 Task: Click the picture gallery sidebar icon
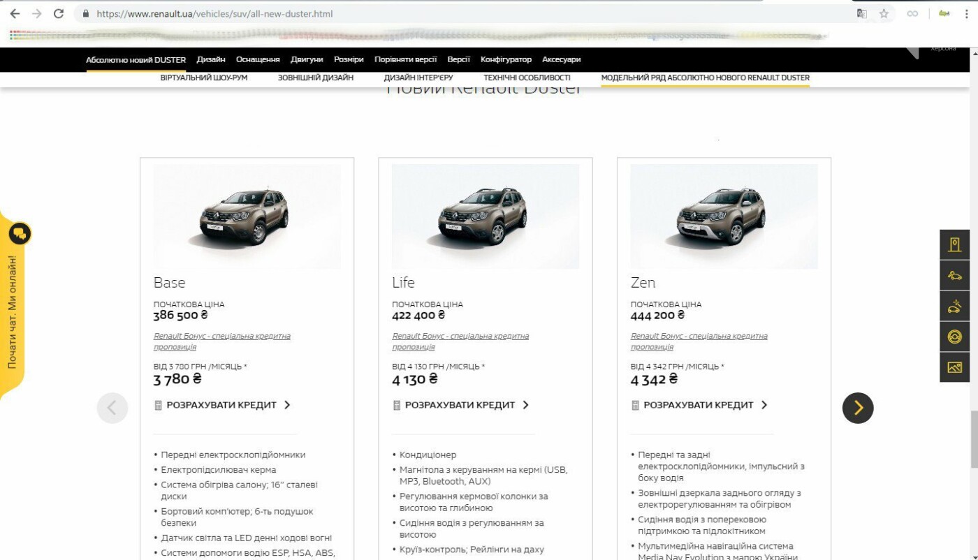955,367
